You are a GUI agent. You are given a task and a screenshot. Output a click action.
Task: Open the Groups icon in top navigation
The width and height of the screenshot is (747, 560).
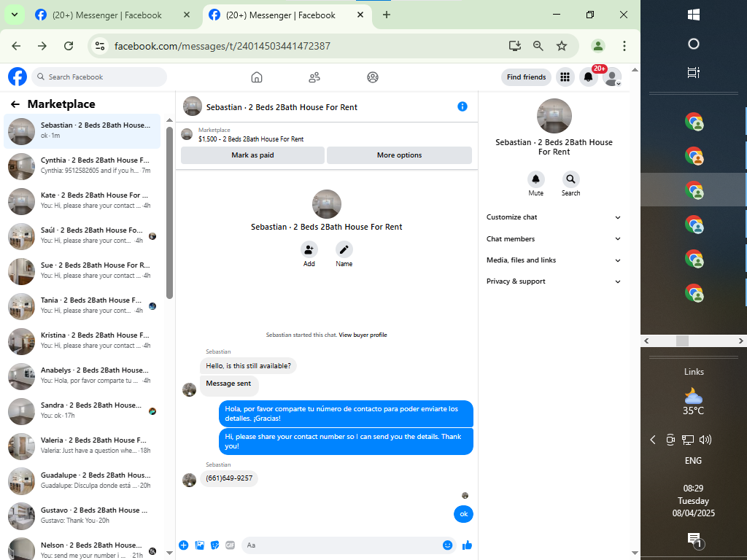pos(373,77)
